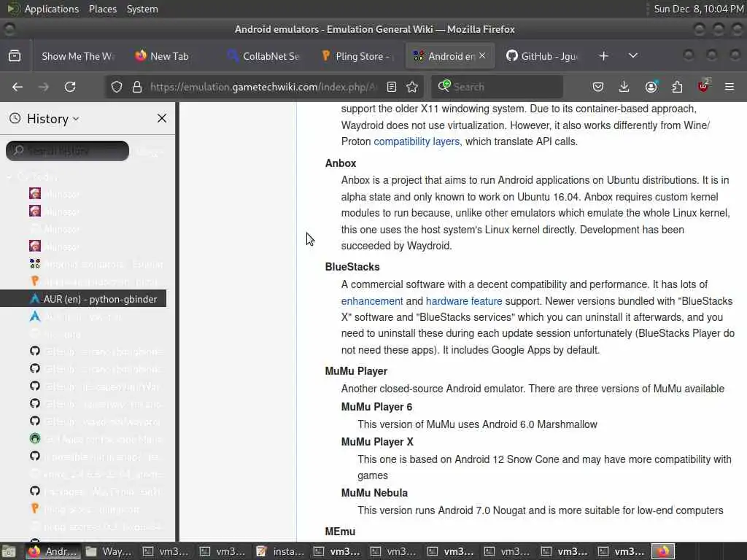Image resolution: width=747 pixels, height=560 pixels.
Task: Click 'MuMu Nebula' heading
Action: coord(374,493)
